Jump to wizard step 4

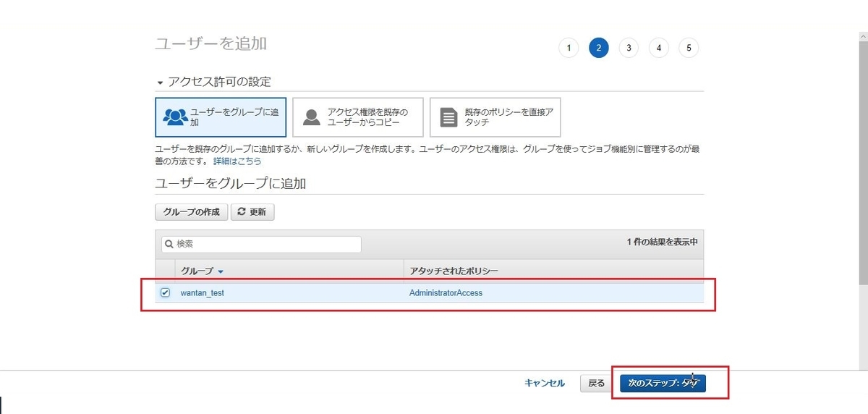pos(659,48)
